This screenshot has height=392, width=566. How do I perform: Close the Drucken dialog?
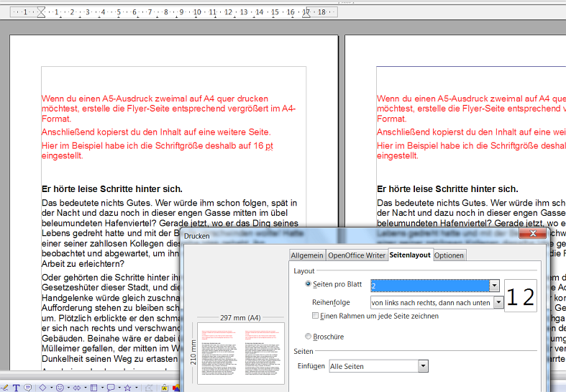[x=533, y=234]
